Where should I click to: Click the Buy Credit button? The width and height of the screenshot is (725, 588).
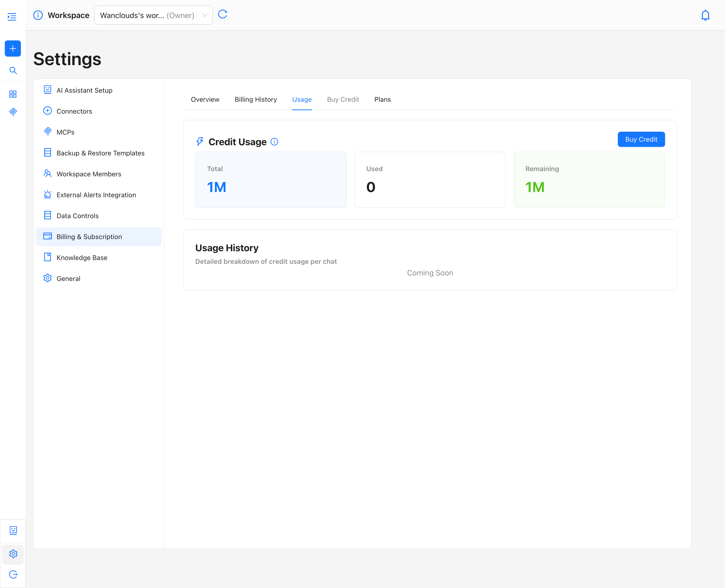click(x=641, y=139)
